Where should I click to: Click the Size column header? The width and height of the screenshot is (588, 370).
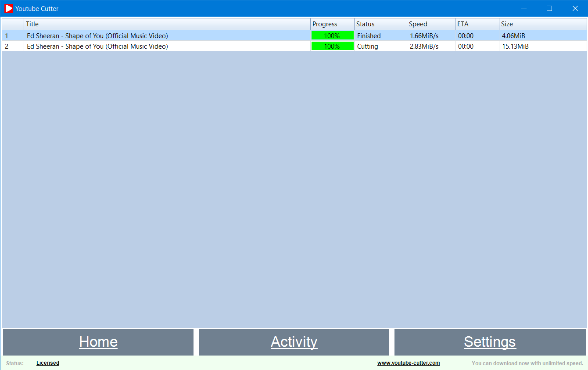pos(521,24)
